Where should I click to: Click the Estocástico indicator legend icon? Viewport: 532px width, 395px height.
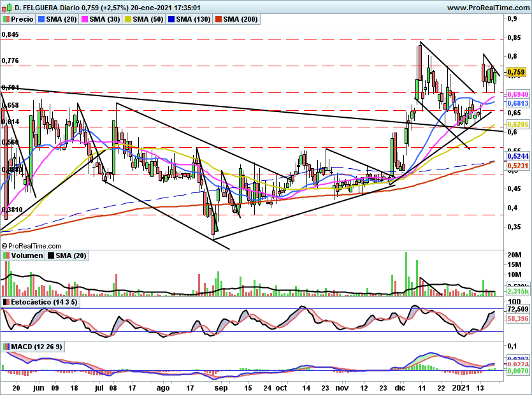6,302
